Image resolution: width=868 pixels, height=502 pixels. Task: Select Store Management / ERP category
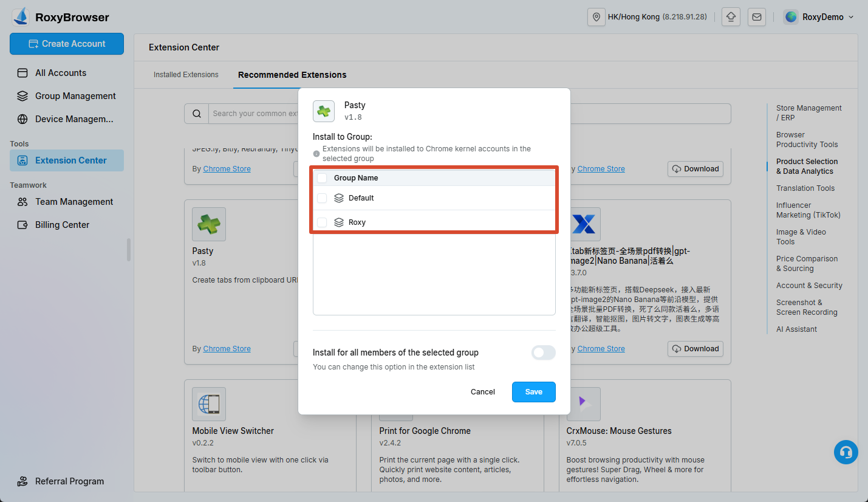point(808,113)
